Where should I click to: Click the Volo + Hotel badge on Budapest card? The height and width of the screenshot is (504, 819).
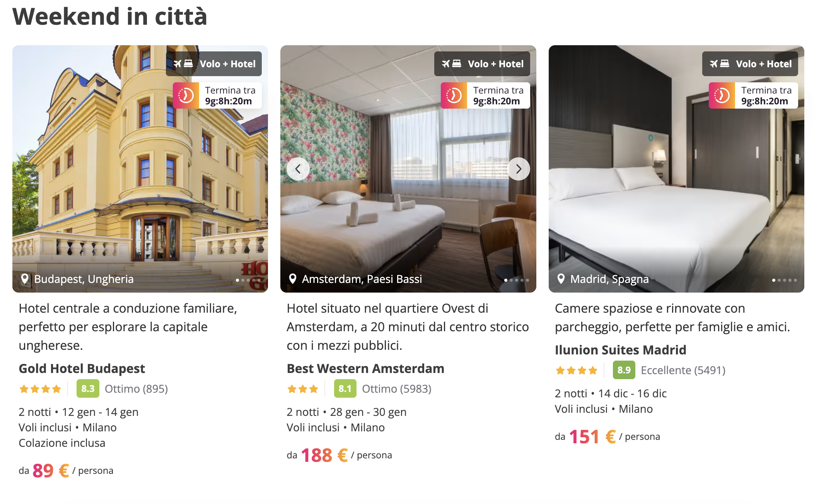214,64
